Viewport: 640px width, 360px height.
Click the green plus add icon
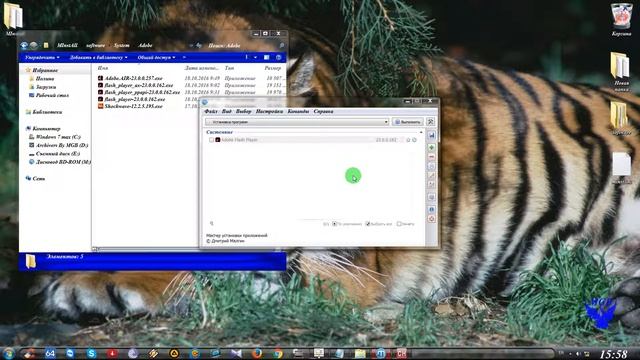[x=431, y=147]
